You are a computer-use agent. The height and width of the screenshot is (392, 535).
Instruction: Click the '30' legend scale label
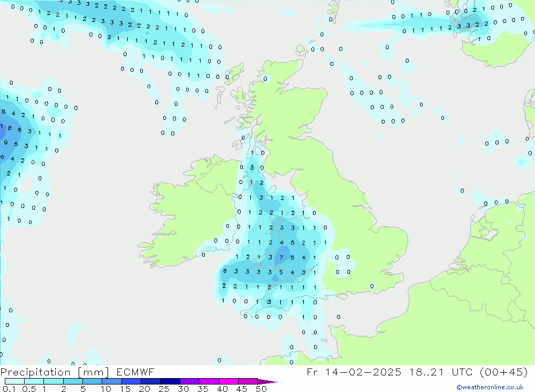click(x=184, y=389)
